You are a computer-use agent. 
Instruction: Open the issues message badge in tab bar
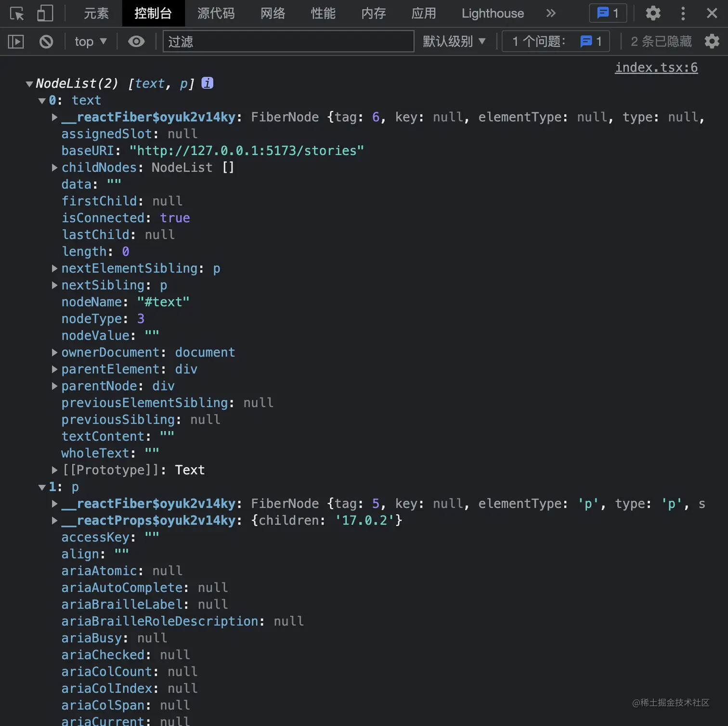pos(608,13)
